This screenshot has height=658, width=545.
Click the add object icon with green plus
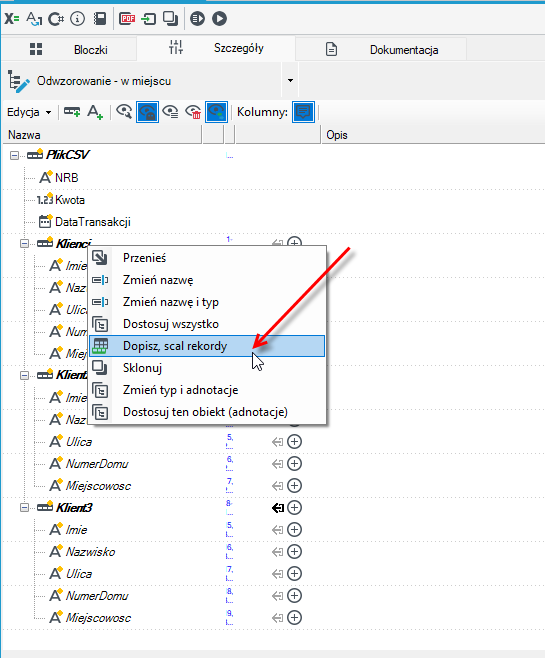72,112
